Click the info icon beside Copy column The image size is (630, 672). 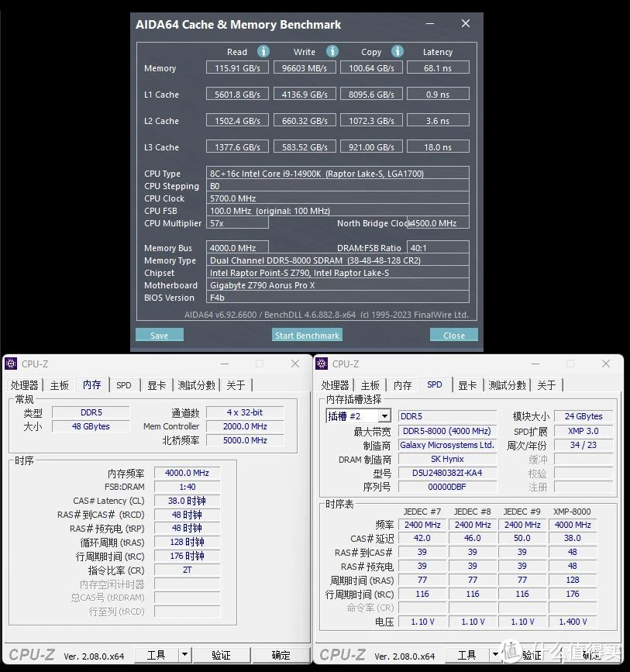tap(397, 51)
